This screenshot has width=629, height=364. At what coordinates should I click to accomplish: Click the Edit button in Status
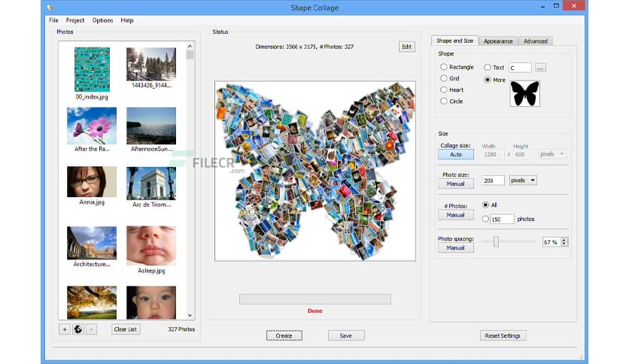pos(406,47)
